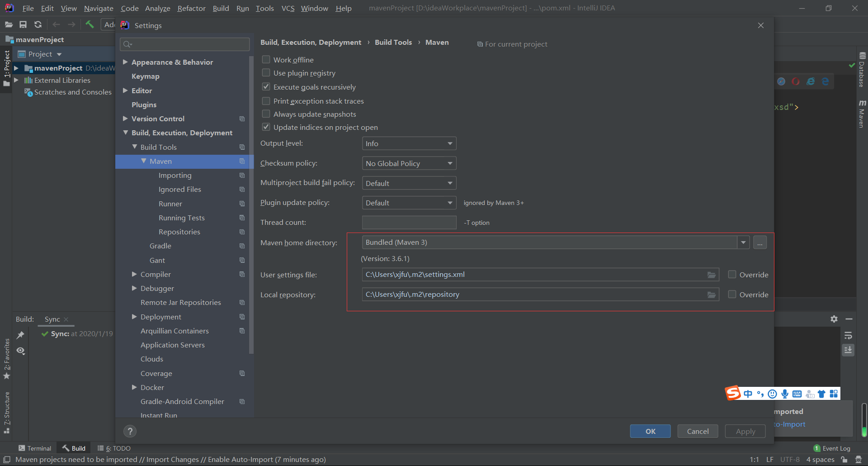Image resolution: width=868 pixels, height=466 pixels.
Task: Toggle soft-wrap icon in Build output
Action: tap(848, 335)
